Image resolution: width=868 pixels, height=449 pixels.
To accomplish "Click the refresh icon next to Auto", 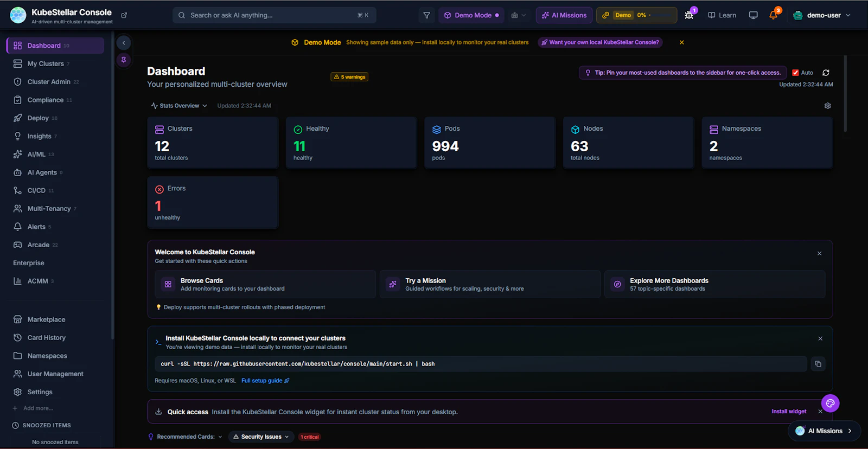I will coord(826,73).
